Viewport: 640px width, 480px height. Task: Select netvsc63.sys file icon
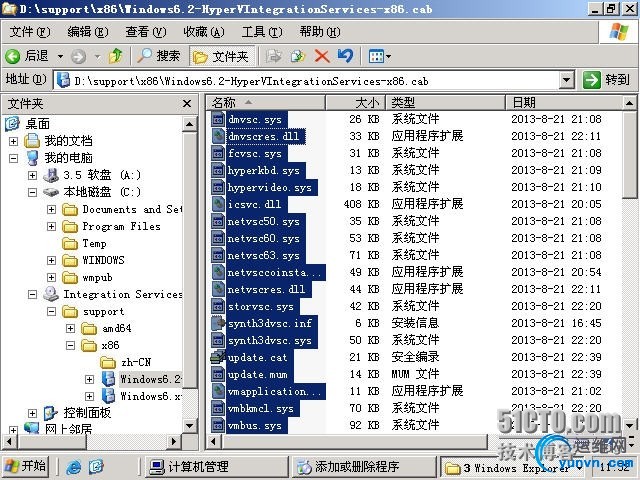click(x=218, y=255)
